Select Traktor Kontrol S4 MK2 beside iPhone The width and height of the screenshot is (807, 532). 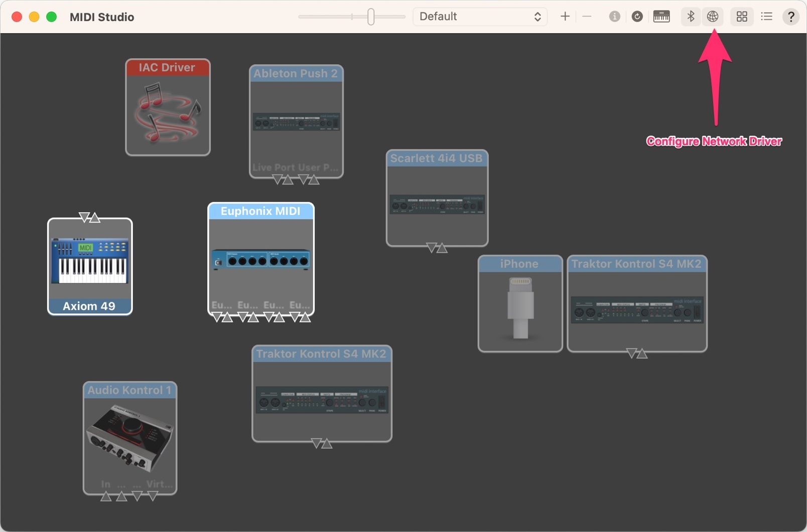[x=637, y=304]
